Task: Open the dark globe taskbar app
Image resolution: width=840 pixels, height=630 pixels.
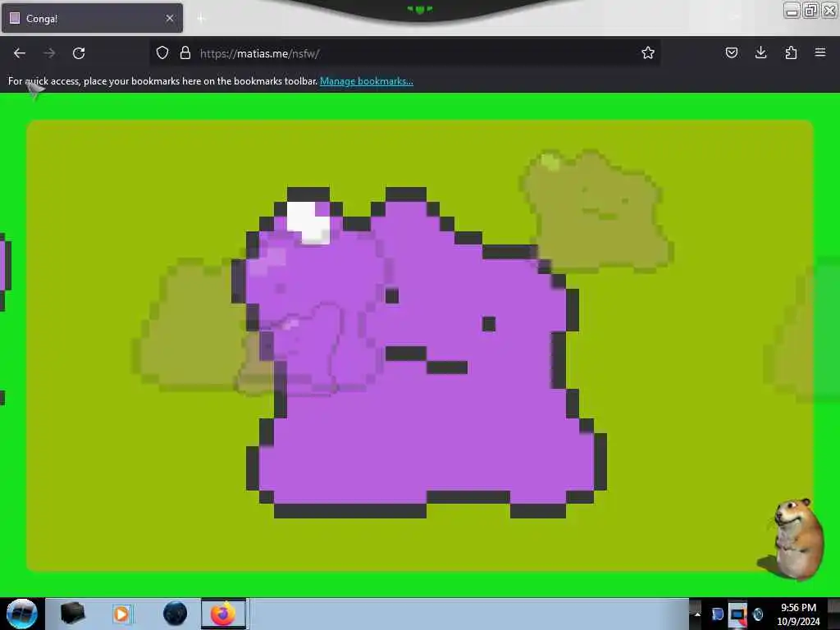Action: coord(176,614)
